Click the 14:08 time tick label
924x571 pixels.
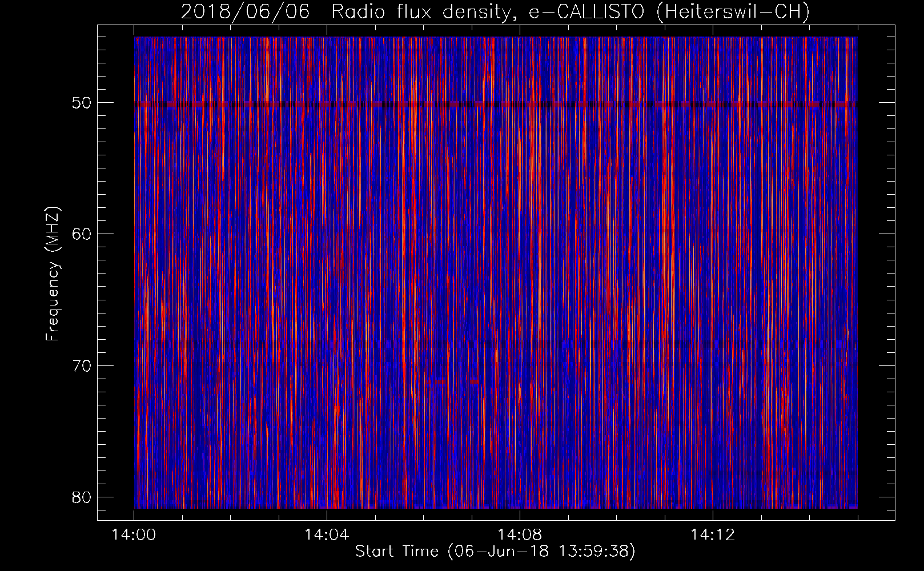point(520,535)
